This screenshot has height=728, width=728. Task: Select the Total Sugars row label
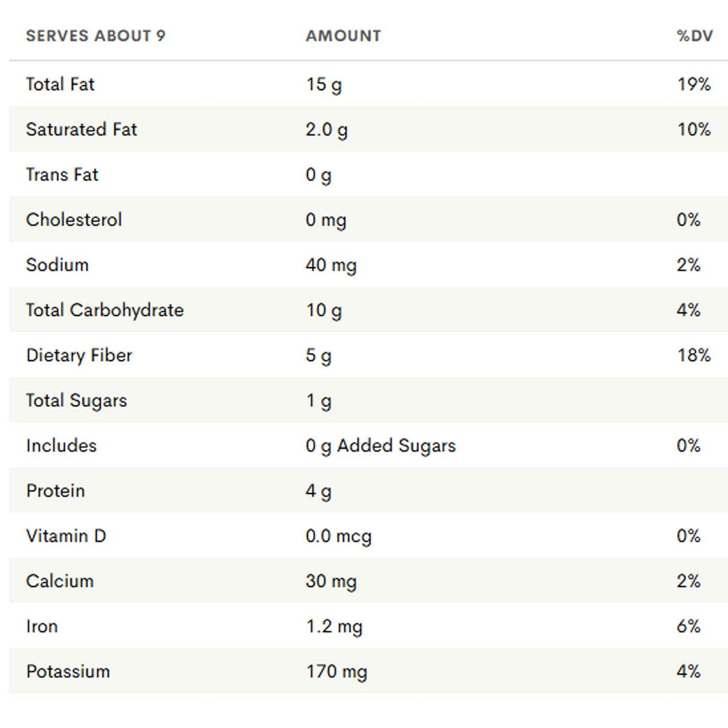[76, 401]
